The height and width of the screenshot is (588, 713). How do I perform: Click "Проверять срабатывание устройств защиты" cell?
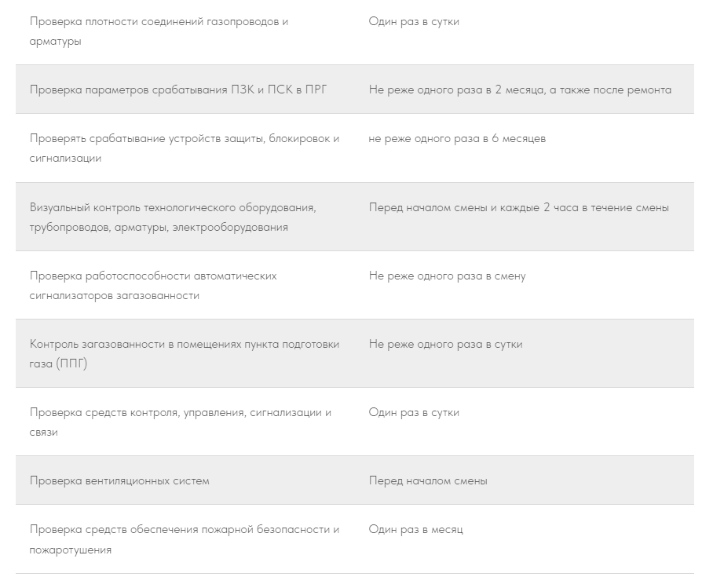185,148
